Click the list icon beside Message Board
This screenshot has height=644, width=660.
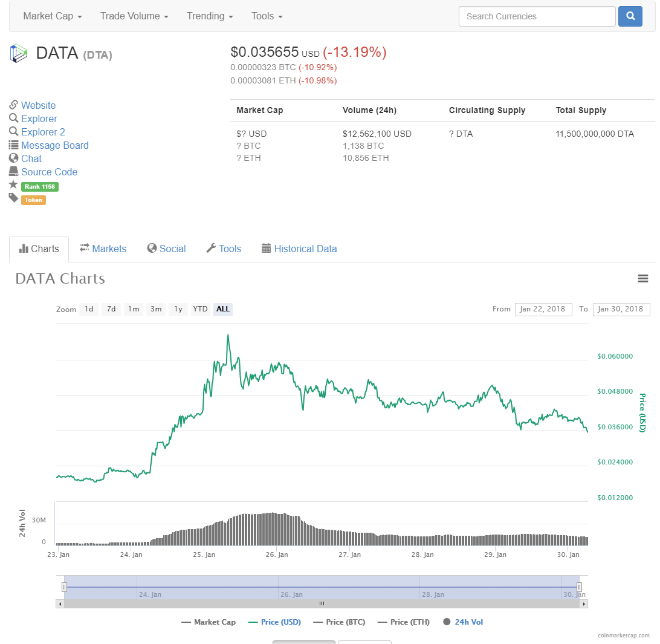13,145
